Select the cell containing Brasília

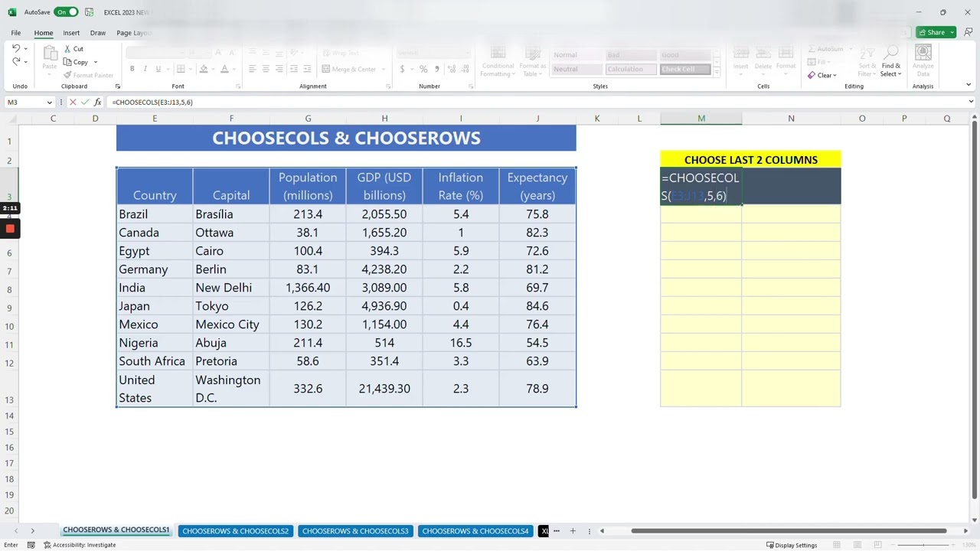(x=231, y=214)
